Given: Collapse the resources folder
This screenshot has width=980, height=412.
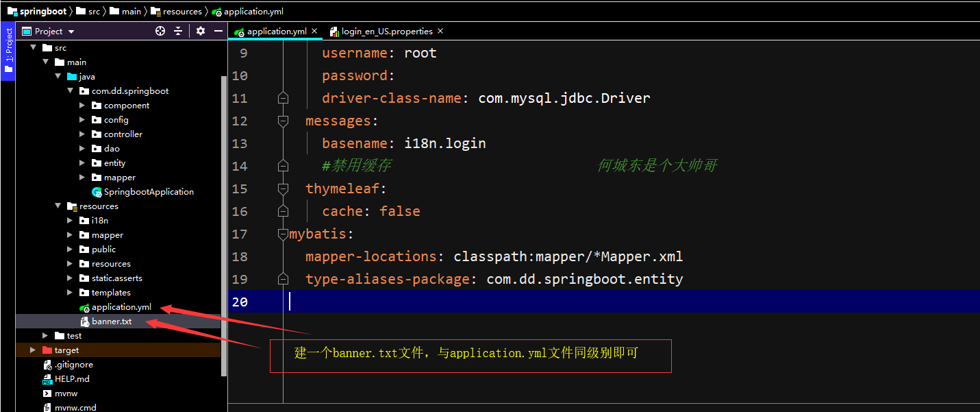Looking at the screenshot, I should [x=58, y=206].
